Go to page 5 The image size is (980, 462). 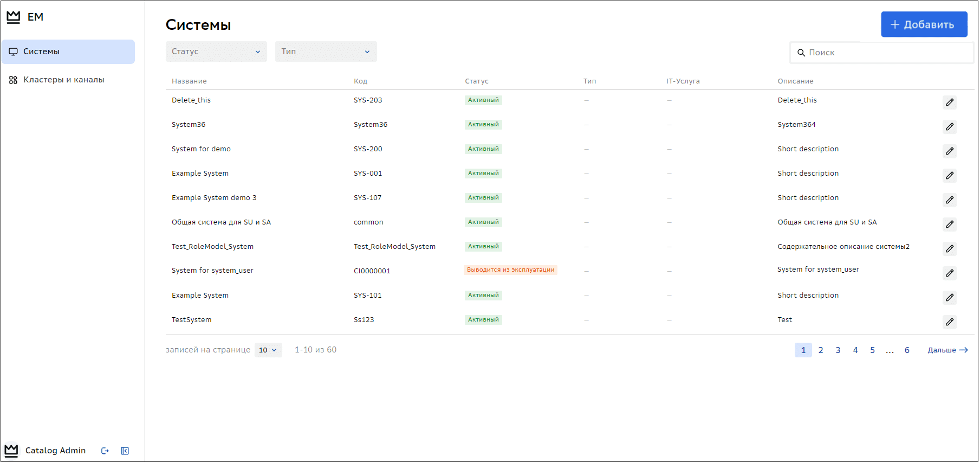point(873,350)
